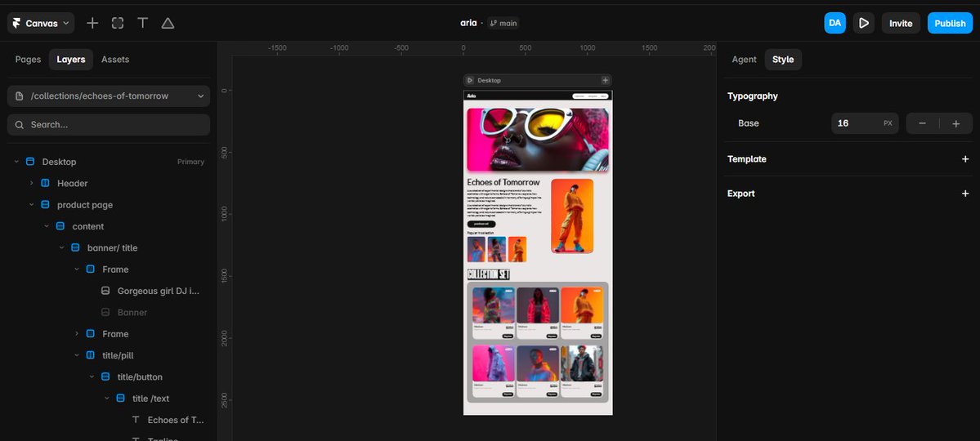Click the Echoes of Tomorrow heading
Viewport: 980px width, 441px height.
[503, 182]
